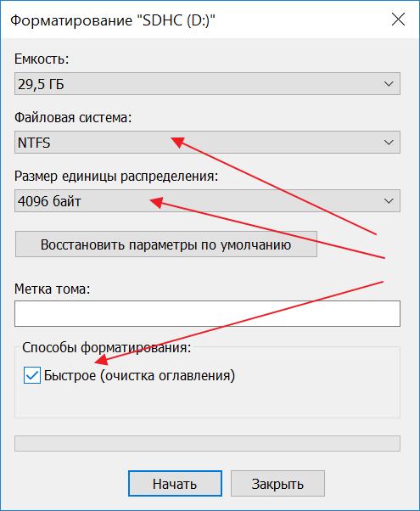Open the Файловая система NTFS dropdown

click(207, 143)
